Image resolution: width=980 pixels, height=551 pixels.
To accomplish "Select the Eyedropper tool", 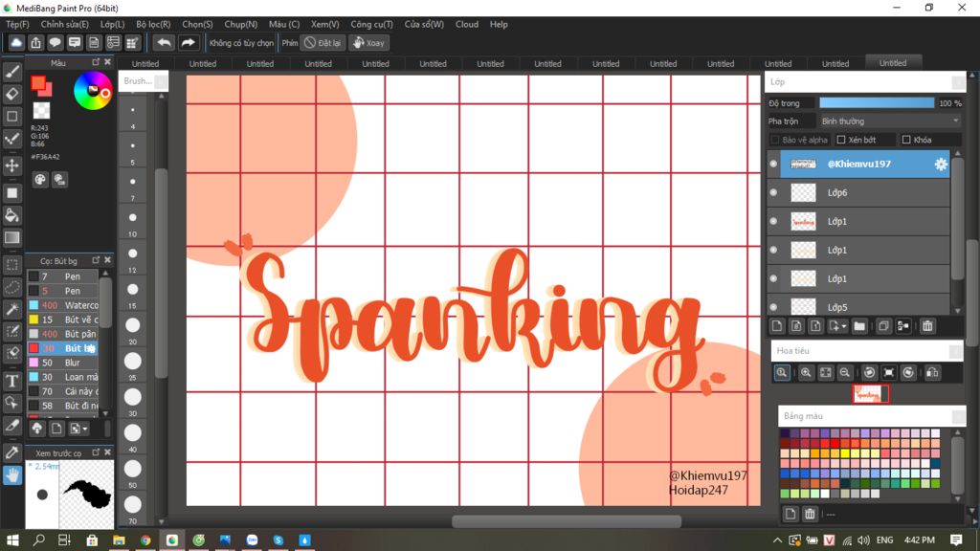I will coord(11,452).
